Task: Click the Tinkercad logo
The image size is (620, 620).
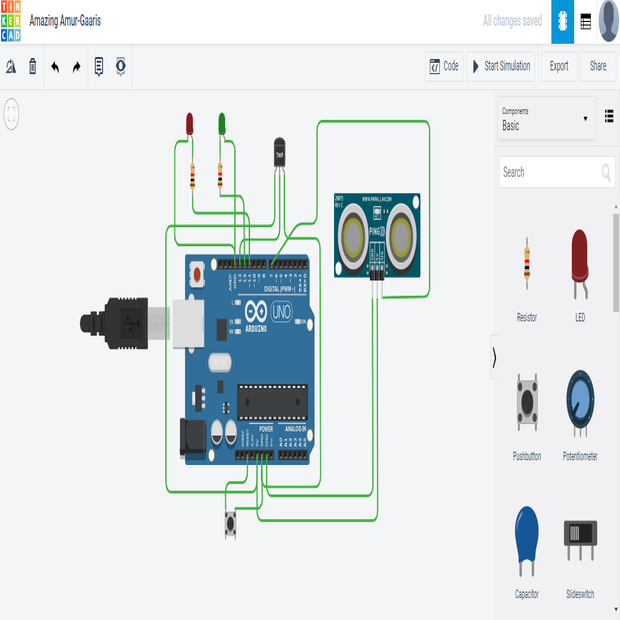Action: point(11,21)
